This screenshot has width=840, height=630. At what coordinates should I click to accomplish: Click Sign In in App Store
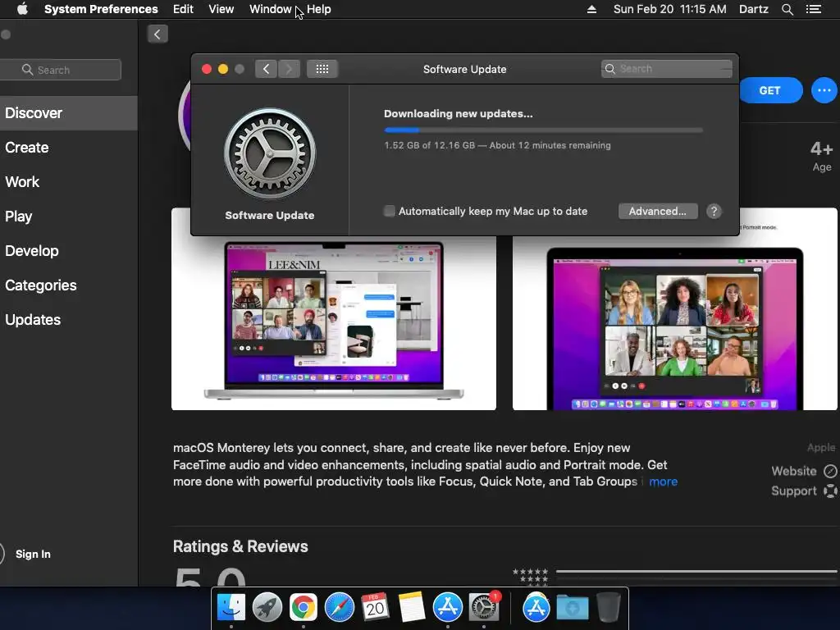(33, 554)
